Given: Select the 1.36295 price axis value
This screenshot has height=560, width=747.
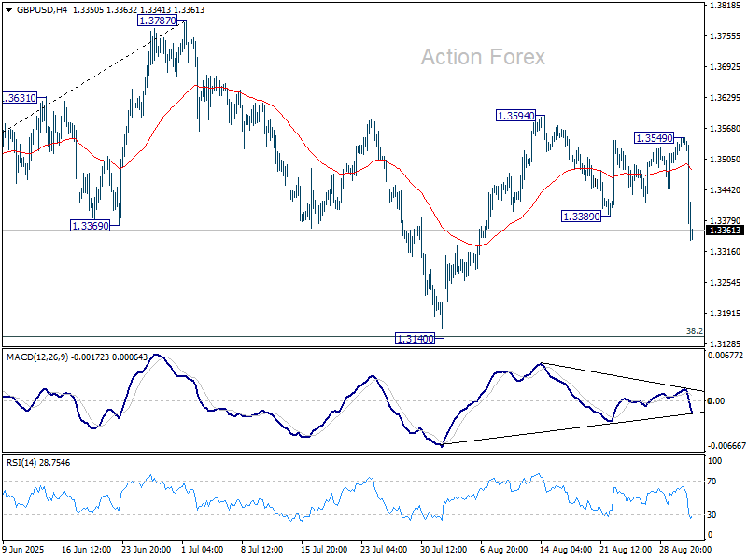Looking at the screenshot, I should 726,98.
